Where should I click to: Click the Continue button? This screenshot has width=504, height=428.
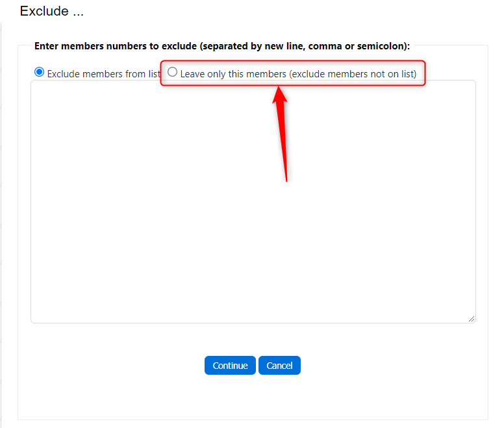click(230, 366)
